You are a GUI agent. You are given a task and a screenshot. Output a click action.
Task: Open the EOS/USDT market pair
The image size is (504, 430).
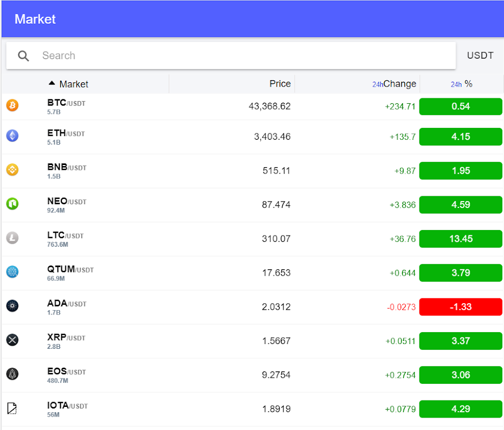click(x=67, y=371)
